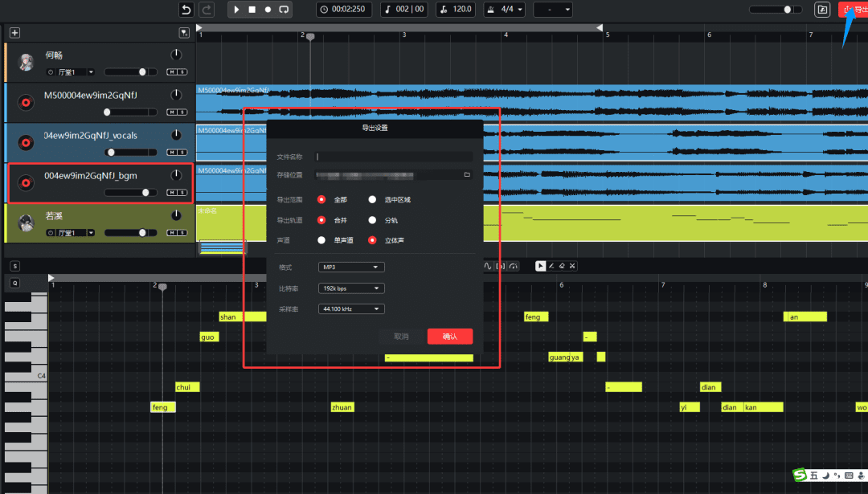Adjust the M500004ew9im2GqNfJ track volume slider
The height and width of the screenshot is (494, 868).
click(x=131, y=112)
